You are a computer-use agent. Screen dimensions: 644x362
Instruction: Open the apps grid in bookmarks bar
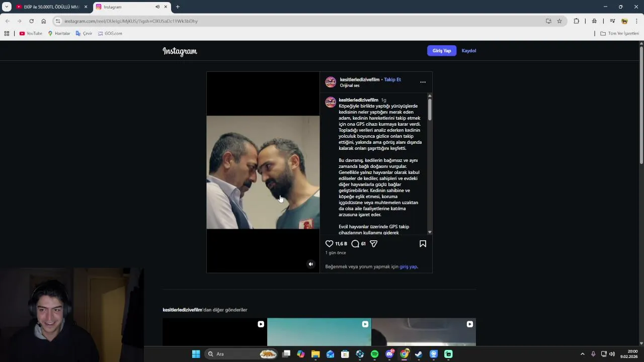(7, 34)
